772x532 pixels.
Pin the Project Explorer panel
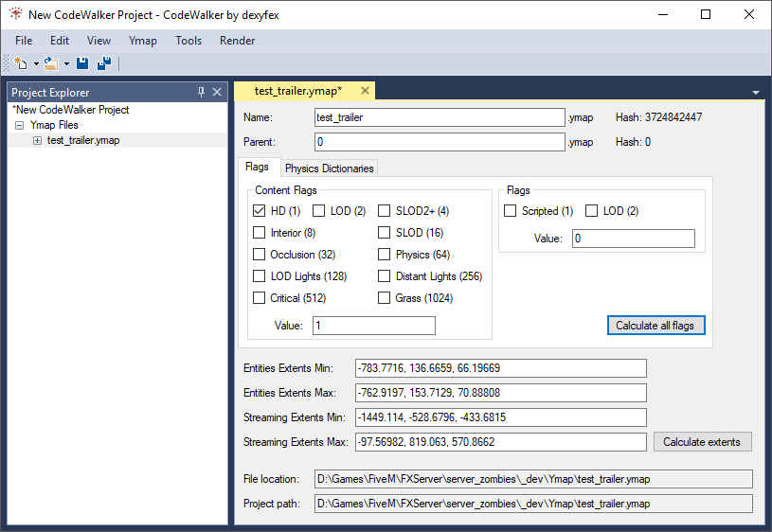[x=201, y=92]
